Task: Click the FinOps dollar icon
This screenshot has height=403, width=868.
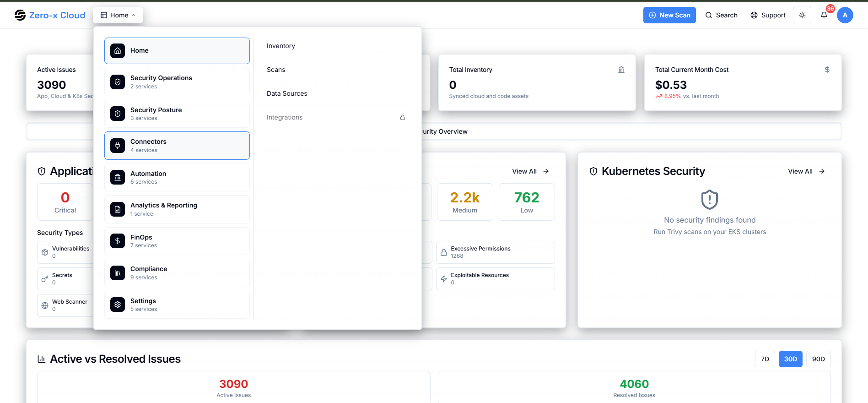Action: [118, 241]
